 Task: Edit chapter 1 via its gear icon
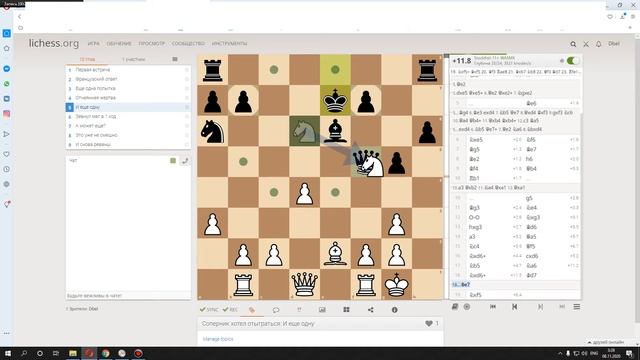pyautogui.click(x=187, y=70)
